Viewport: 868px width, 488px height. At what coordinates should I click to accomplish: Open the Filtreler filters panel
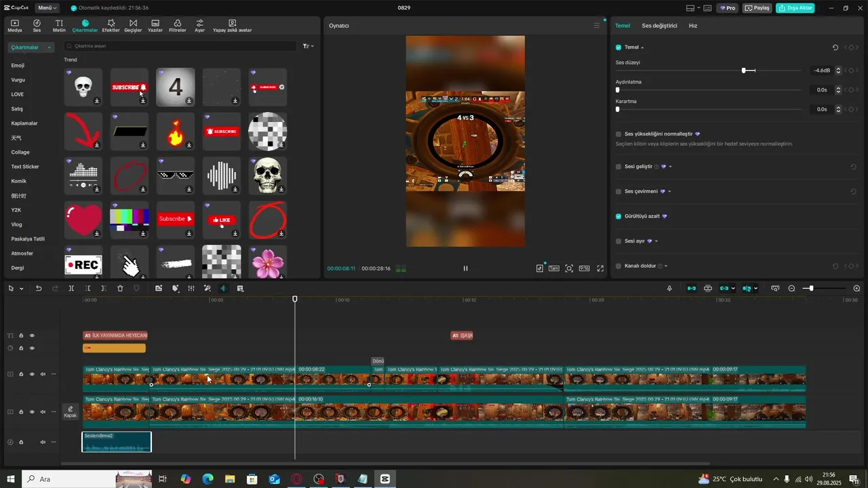[177, 26]
